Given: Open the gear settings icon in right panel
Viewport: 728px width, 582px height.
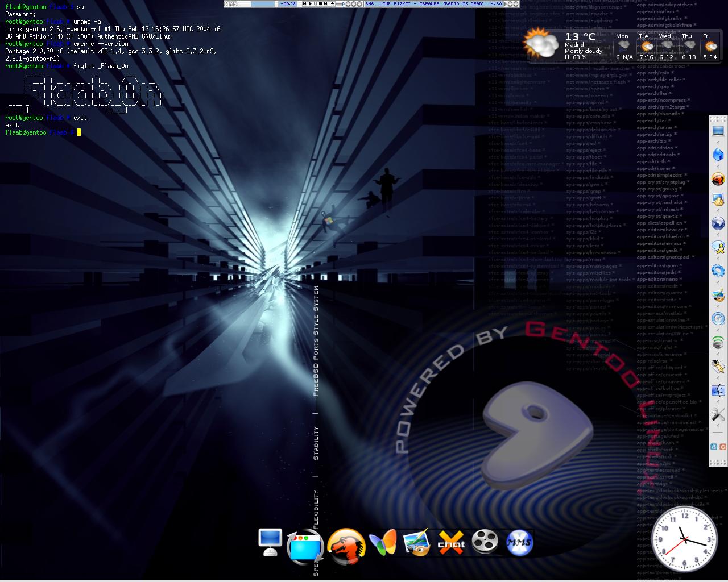Looking at the screenshot, I should point(718,270).
